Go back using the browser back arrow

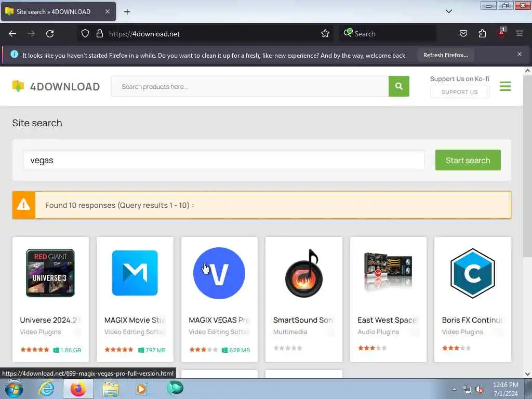click(12, 34)
